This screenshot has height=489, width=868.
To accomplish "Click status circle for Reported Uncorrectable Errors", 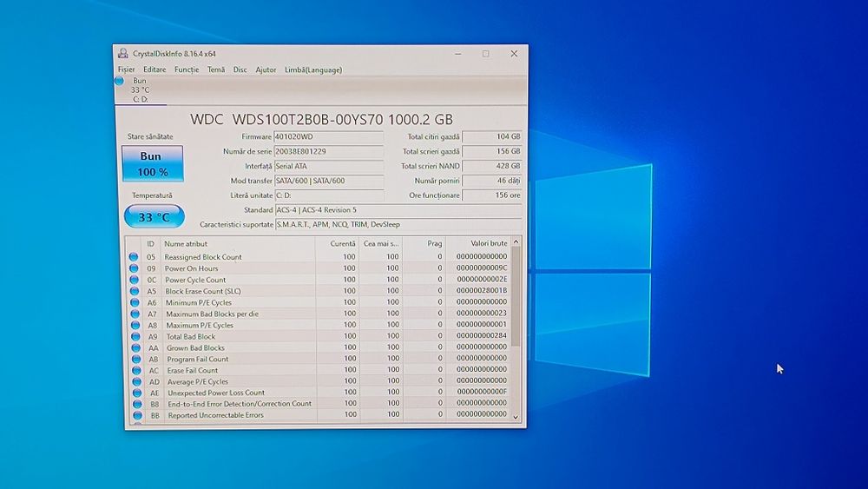I will coord(137,415).
